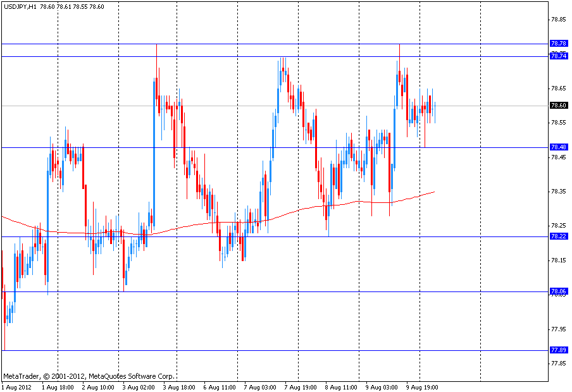Click the 3 Aug 02:00 time label
Viewport: 572px width, 392px height.
point(139,386)
